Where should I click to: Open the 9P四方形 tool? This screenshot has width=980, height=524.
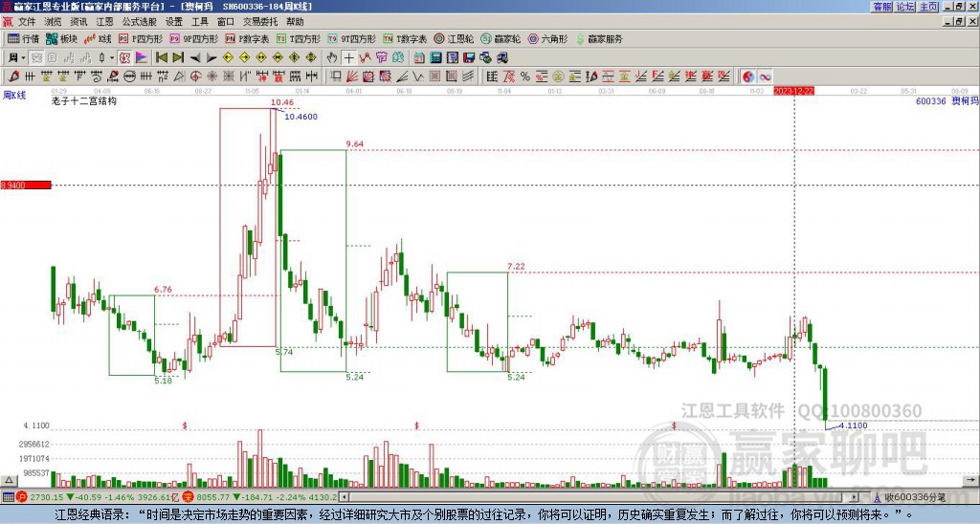(194, 38)
